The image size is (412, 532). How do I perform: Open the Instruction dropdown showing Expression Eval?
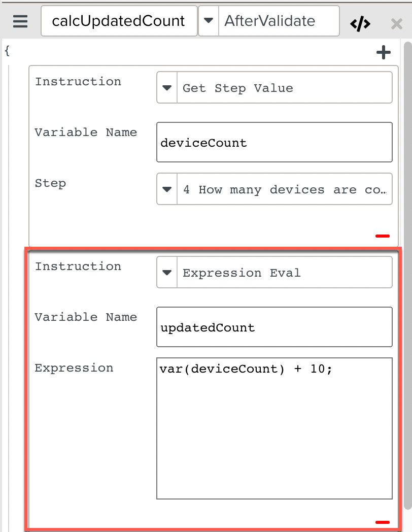(x=274, y=272)
